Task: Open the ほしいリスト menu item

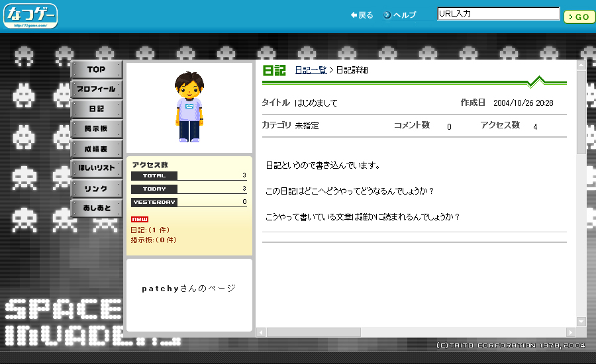Action: (97, 168)
